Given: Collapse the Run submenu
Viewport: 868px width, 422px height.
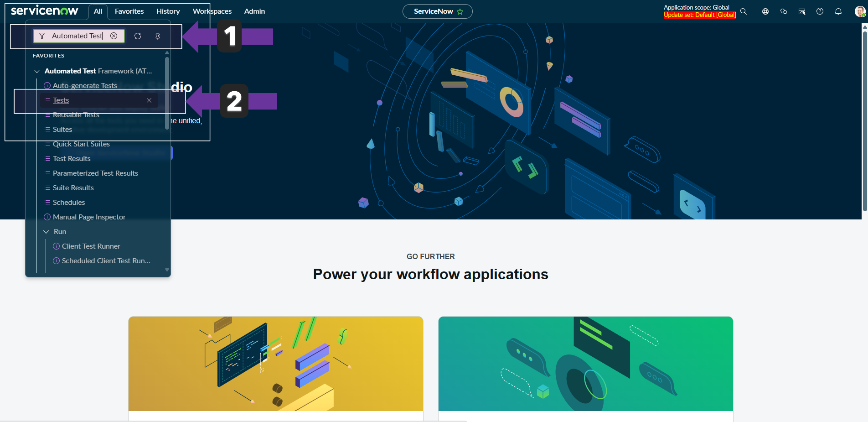Looking at the screenshot, I should (x=46, y=232).
